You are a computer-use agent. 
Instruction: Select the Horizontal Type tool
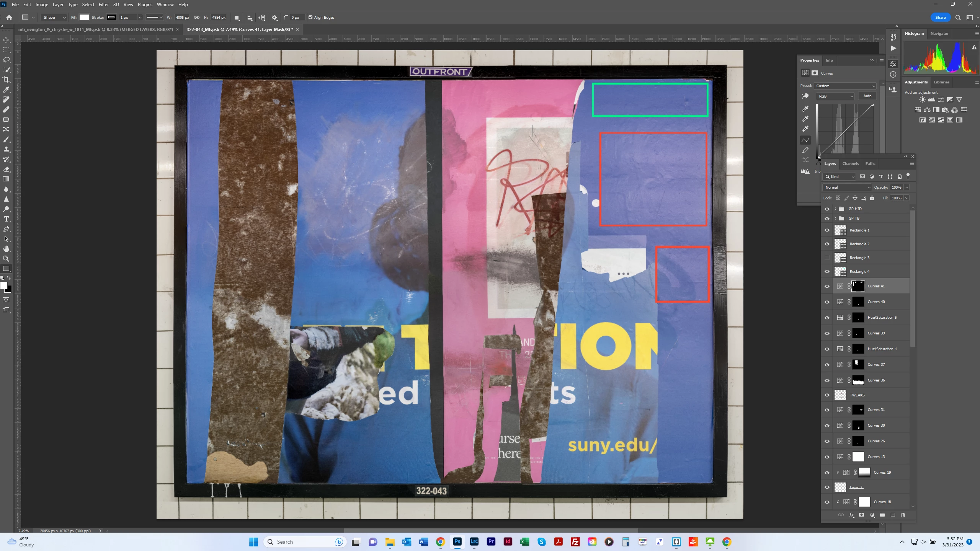[x=6, y=219]
